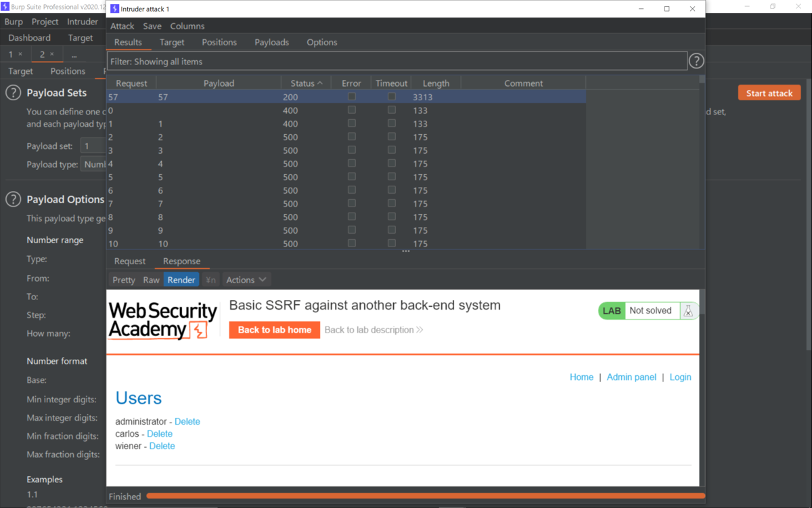Click the results/response pane splitter handle
Screen dimensions: 812x508
(406, 251)
